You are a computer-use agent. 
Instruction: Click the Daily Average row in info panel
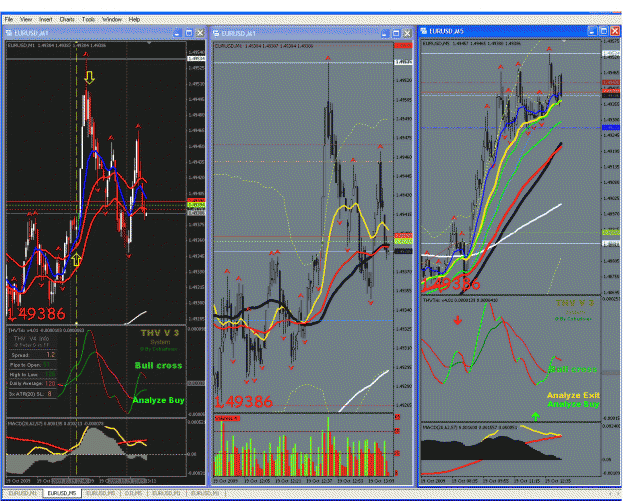pos(33,383)
